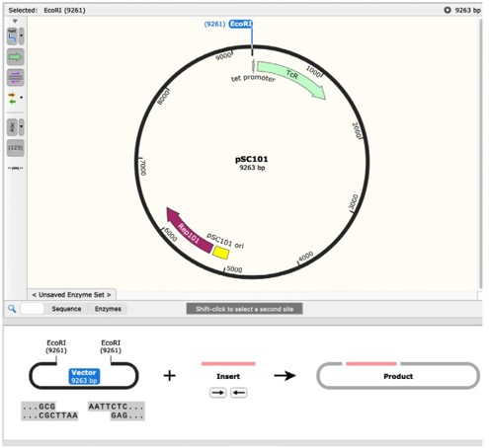
Task: Toggle the green arrow features icon
Action: click(15, 57)
